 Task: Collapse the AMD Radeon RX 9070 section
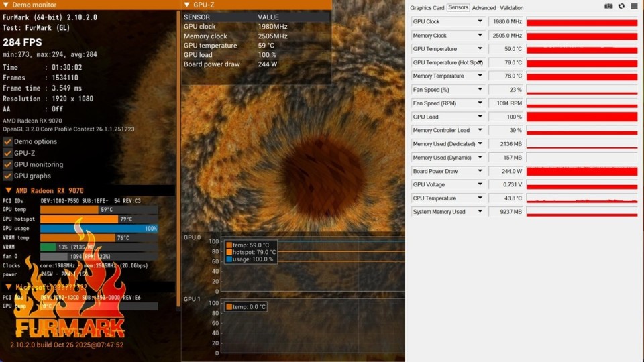coord(9,191)
